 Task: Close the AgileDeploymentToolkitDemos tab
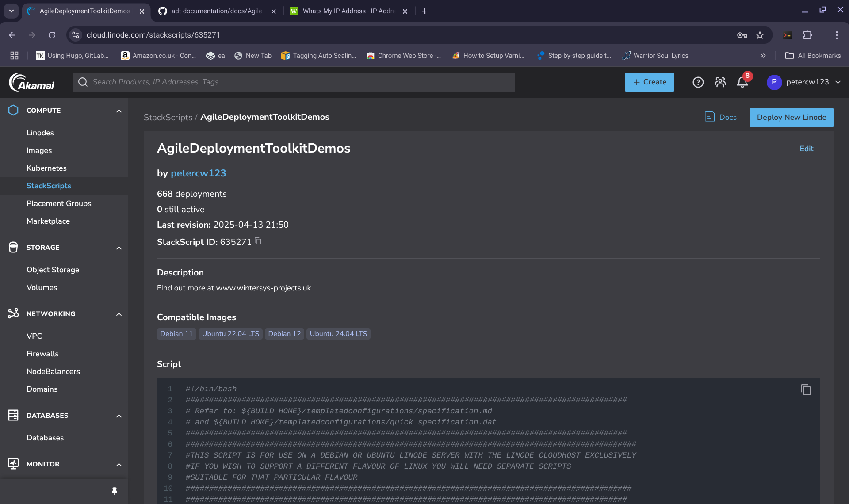[x=142, y=11]
